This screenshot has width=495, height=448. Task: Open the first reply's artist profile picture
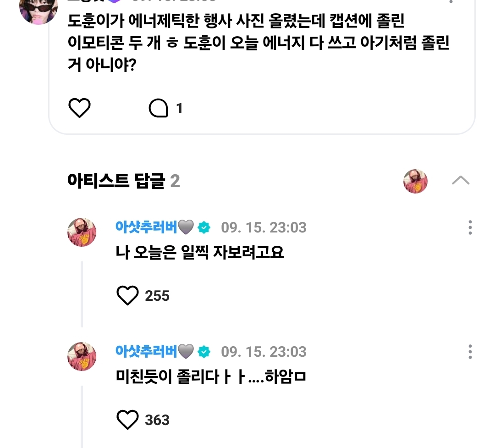click(x=82, y=232)
